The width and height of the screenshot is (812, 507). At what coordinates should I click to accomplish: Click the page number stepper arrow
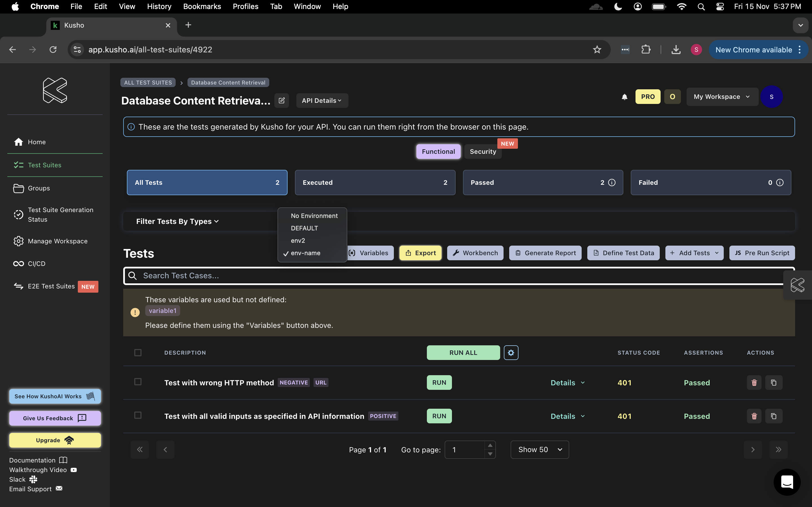pyautogui.click(x=491, y=446)
